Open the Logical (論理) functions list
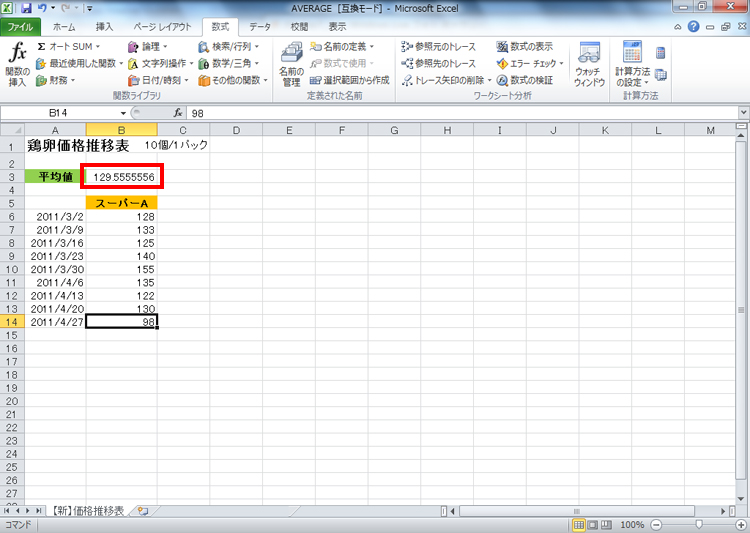Screen dimensions: 750x533 148,46
